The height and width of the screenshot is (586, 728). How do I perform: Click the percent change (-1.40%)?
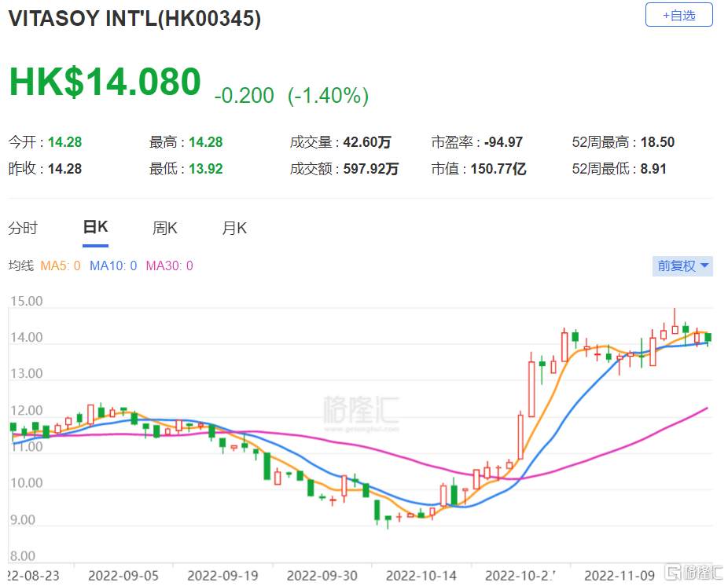point(329,96)
